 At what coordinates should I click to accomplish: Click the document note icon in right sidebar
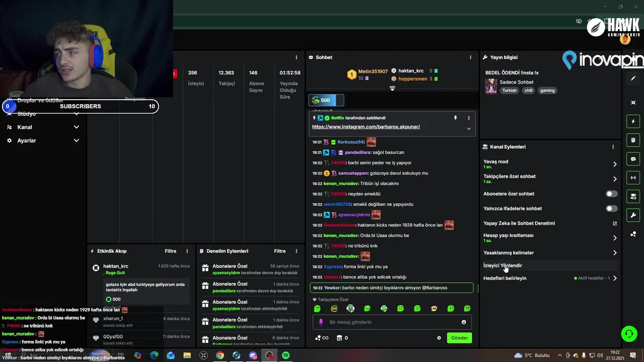(633, 140)
